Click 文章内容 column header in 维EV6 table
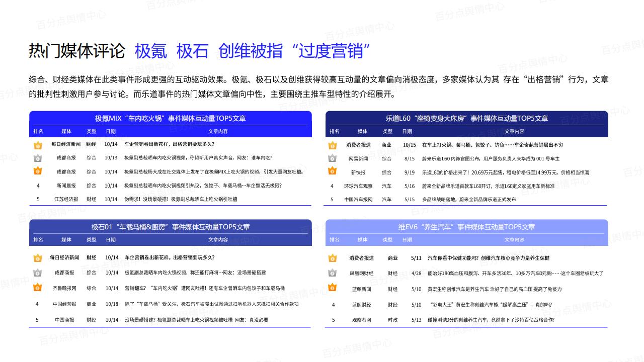The width and height of the screenshot is (644, 362). click(x=514, y=240)
